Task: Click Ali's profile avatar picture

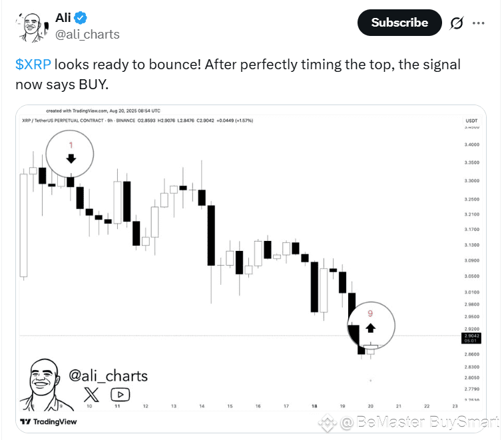Action: click(x=32, y=27)
